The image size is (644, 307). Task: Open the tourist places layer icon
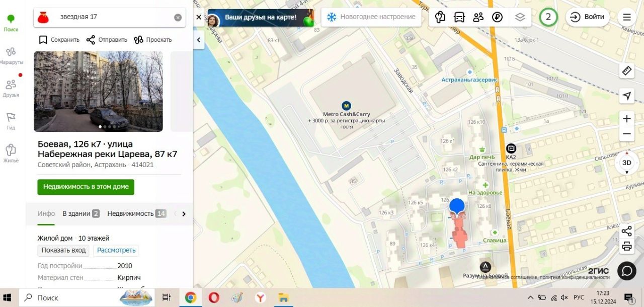coord(440,17)
